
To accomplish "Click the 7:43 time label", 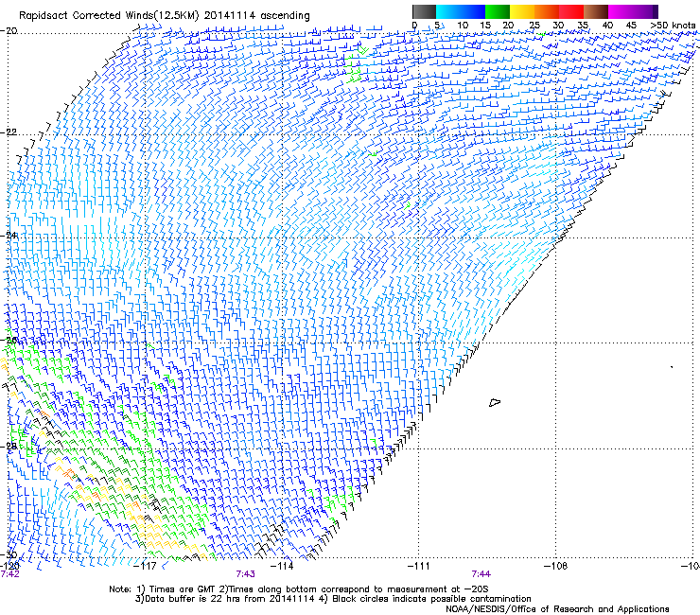I will pyautogui.click(x=246, y=574).
